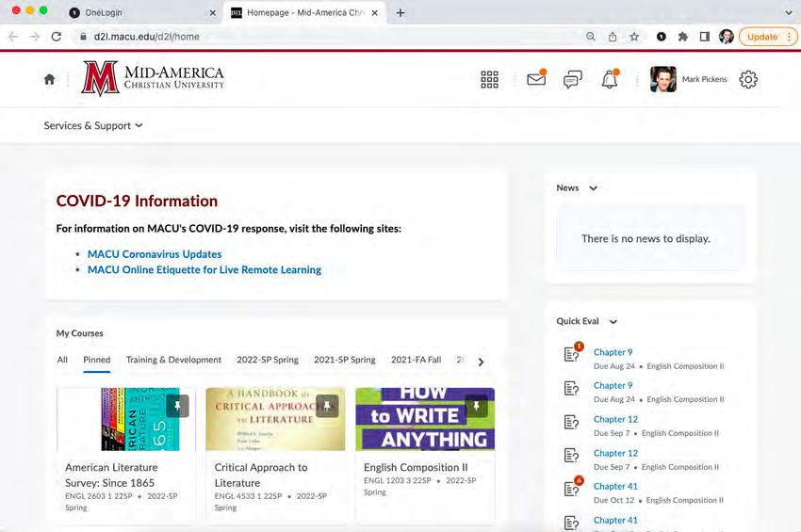This screenshot has width=801, height=532.
Task: Unpin the Critical Approach to Literature course
Action: (327, 406)
